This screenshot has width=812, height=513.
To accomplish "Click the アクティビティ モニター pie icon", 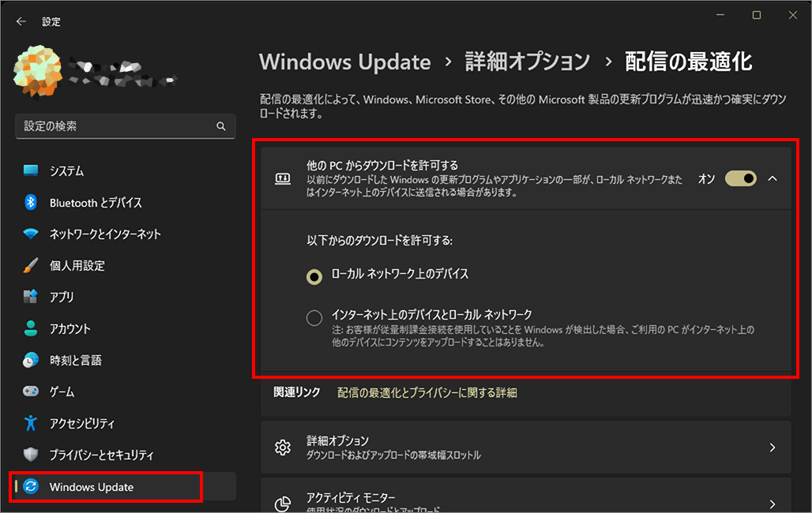I will (283, 504).
